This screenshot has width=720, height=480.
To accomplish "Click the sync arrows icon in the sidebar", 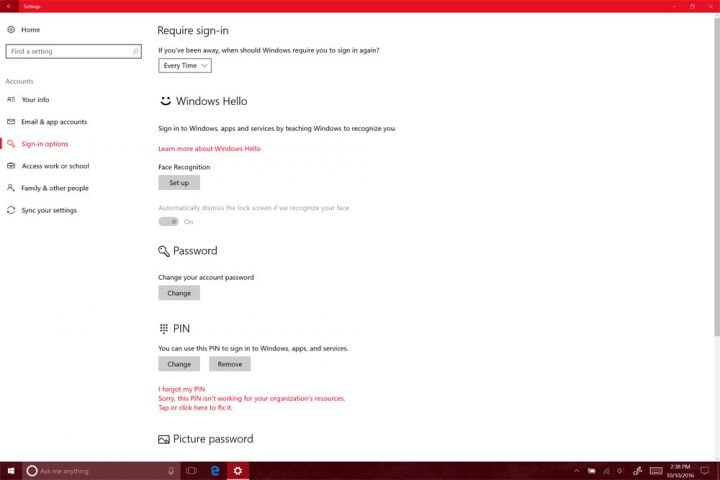I will coord(11,210).
